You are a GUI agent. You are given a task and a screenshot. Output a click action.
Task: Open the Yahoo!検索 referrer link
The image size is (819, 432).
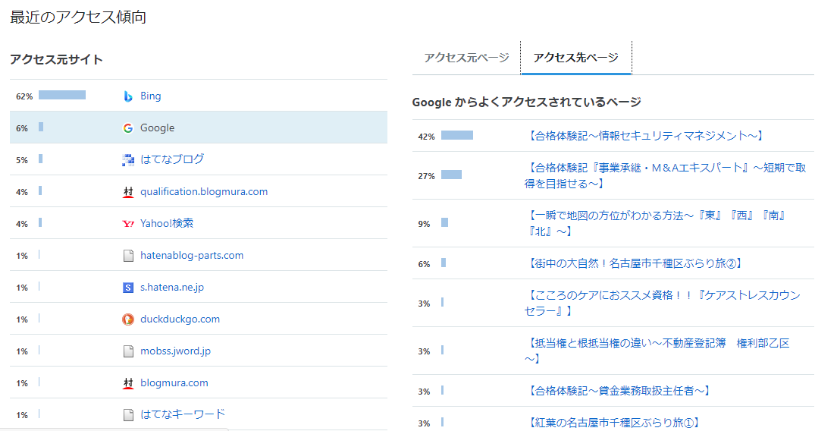click(167, 224)
